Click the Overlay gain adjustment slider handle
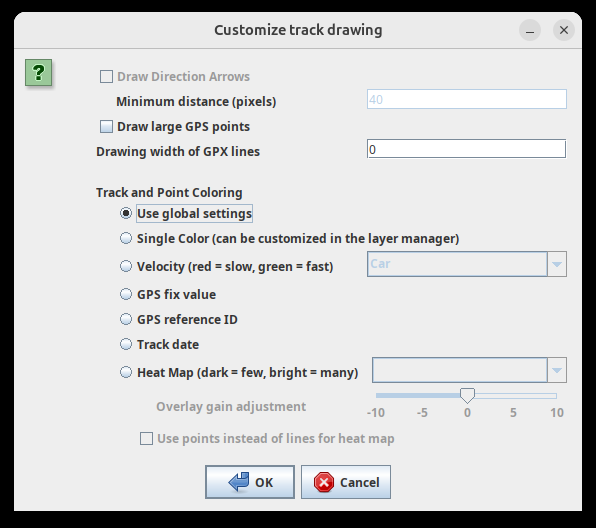This screenshot has height=528, width=596. point(467,396)
